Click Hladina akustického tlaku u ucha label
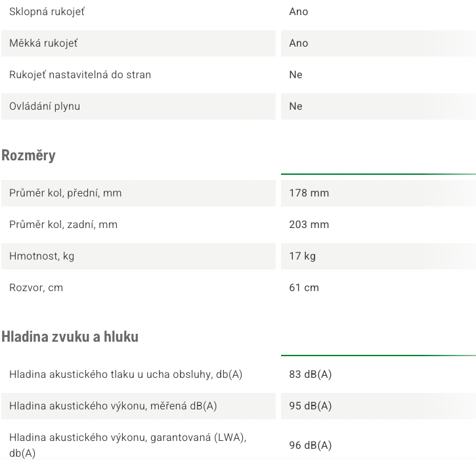The width and height of the screenshot is (476, 460). [x=125, y=375]
